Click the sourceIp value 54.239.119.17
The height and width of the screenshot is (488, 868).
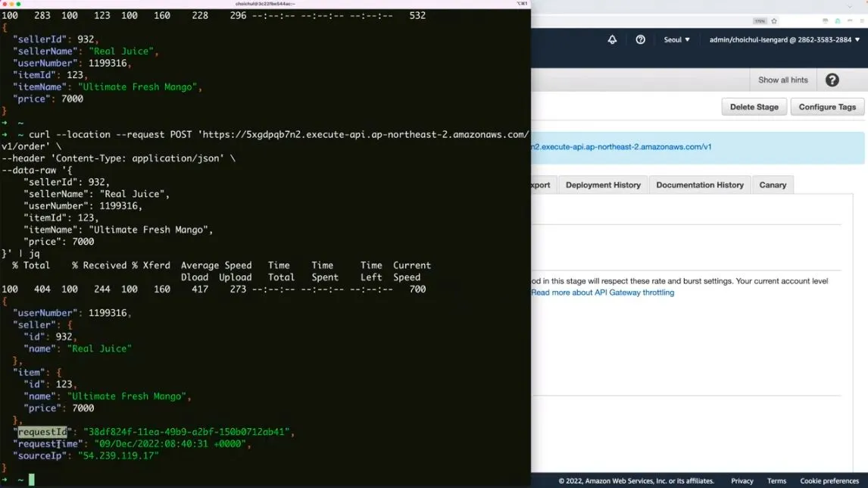(x=118, y=455)
